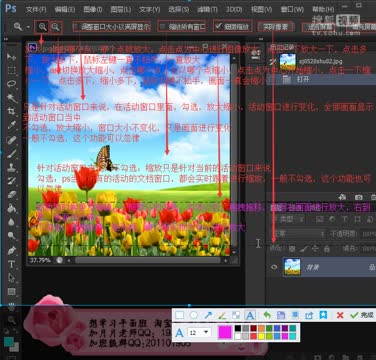The width and height of the screenshot is (376, 360).
Task: Choose the rectangle annotation tool
Action: [x=180, y=315]
